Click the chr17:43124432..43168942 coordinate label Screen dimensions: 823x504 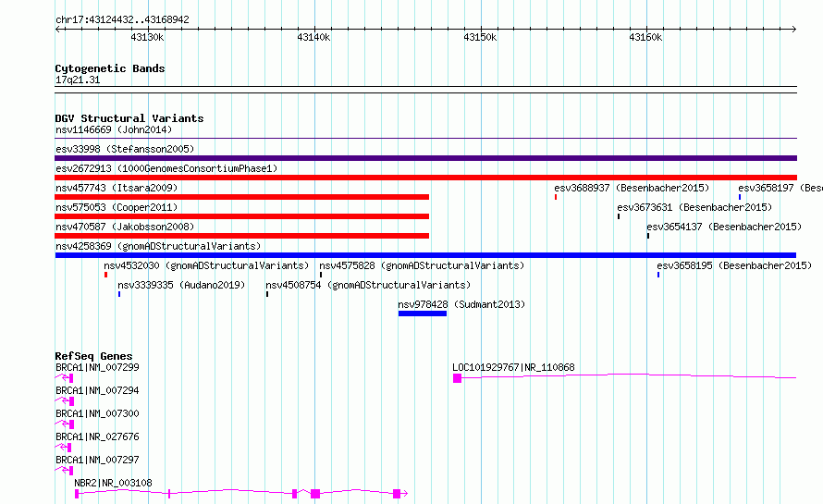(x=122, y=19)
